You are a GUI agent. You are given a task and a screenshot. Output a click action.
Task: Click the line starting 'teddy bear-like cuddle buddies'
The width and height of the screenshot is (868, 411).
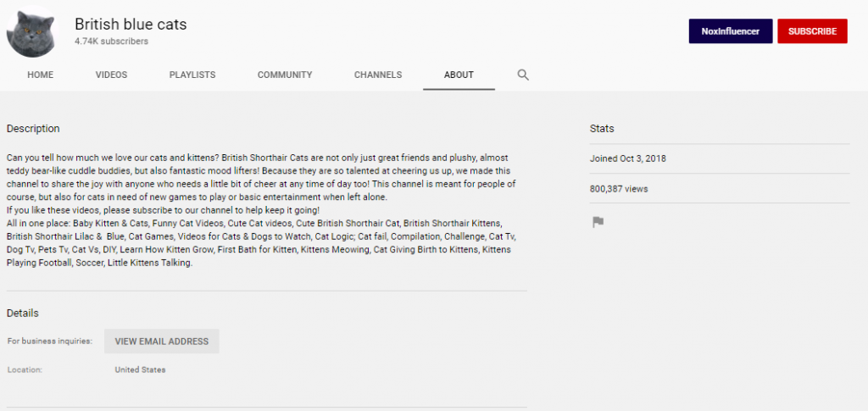pos(259,171)
